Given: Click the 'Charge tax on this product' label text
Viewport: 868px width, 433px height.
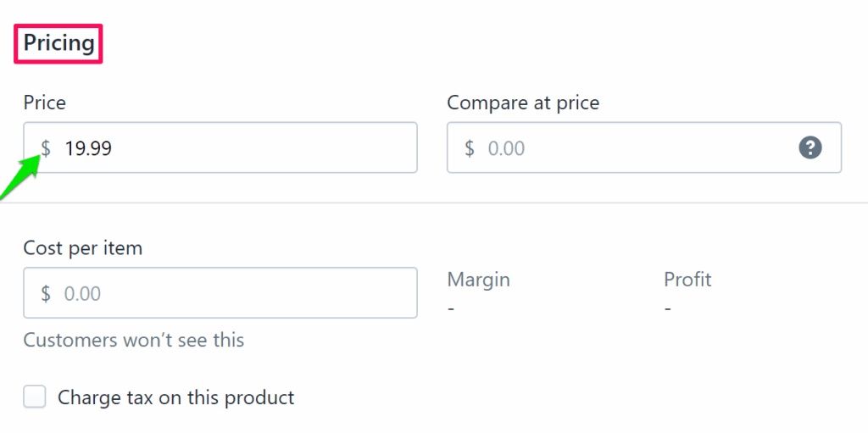Looking at the screenshot, I should (x=175, y=397).
